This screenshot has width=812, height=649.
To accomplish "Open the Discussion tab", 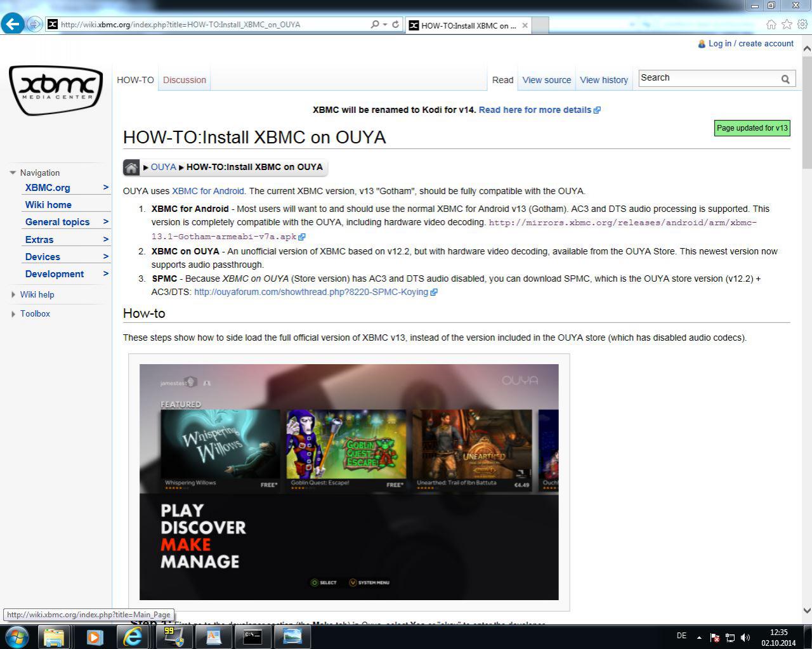I will point(185,80).
